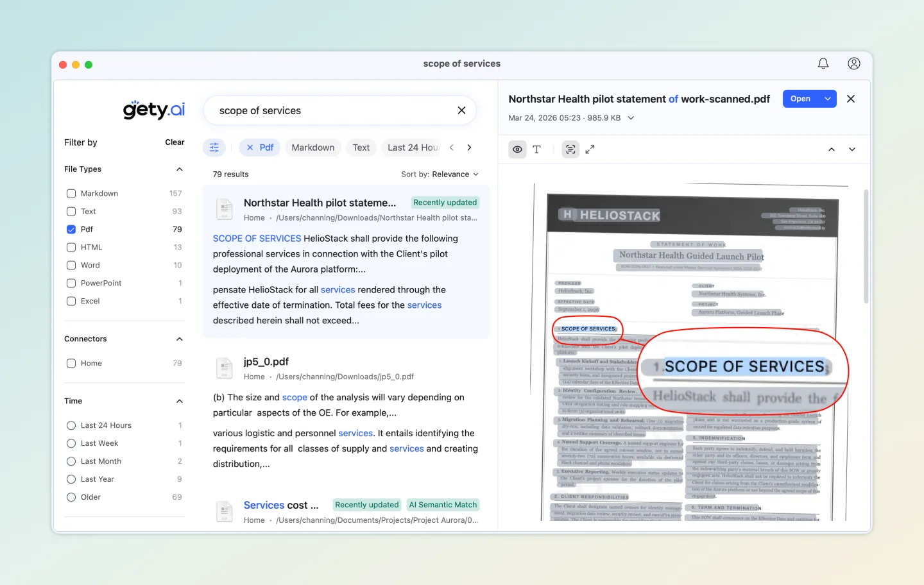Click the gety.ai logo
The image size is (924, 585).
(153, 110)
